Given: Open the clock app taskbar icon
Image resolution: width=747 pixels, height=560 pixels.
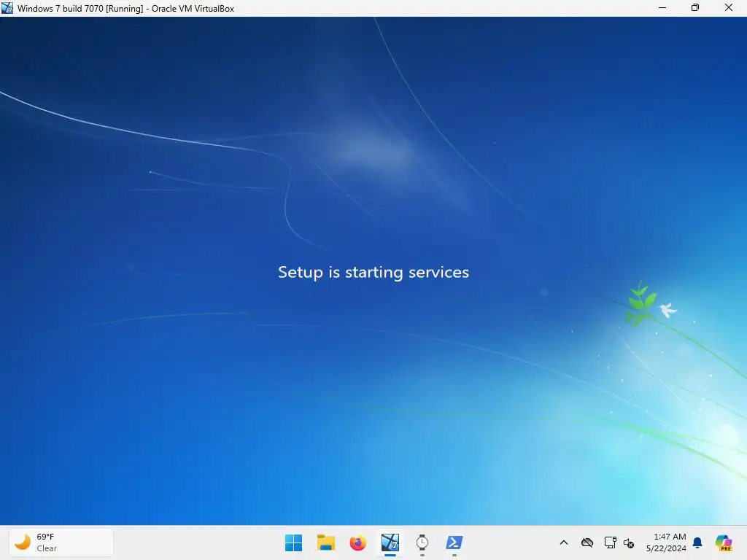Looking at the screenshot, I should click(422, 542).
